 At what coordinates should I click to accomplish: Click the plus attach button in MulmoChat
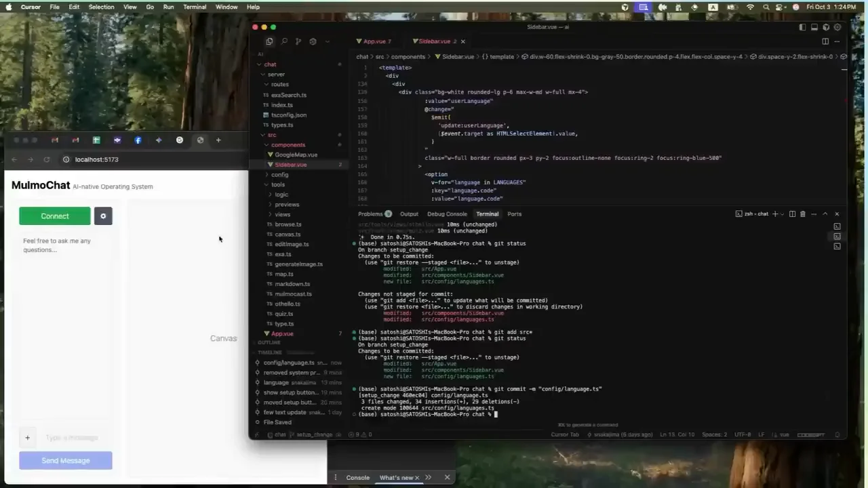(x=27, y=438)
